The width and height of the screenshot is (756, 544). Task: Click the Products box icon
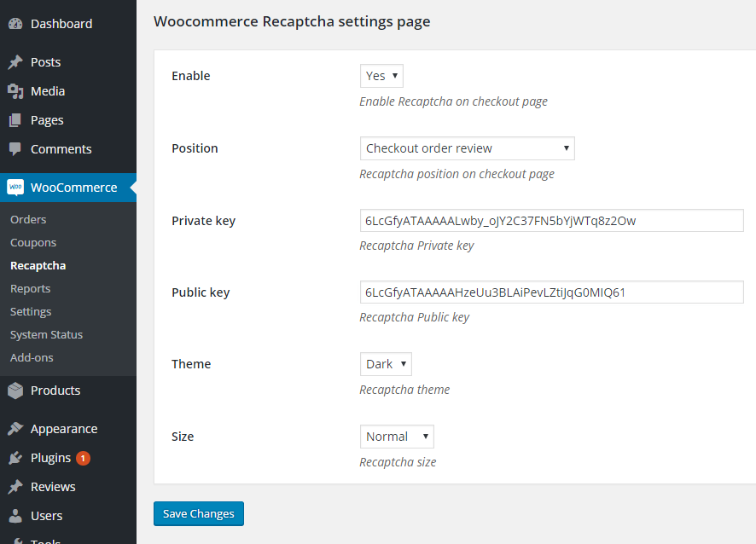point(15,391)
